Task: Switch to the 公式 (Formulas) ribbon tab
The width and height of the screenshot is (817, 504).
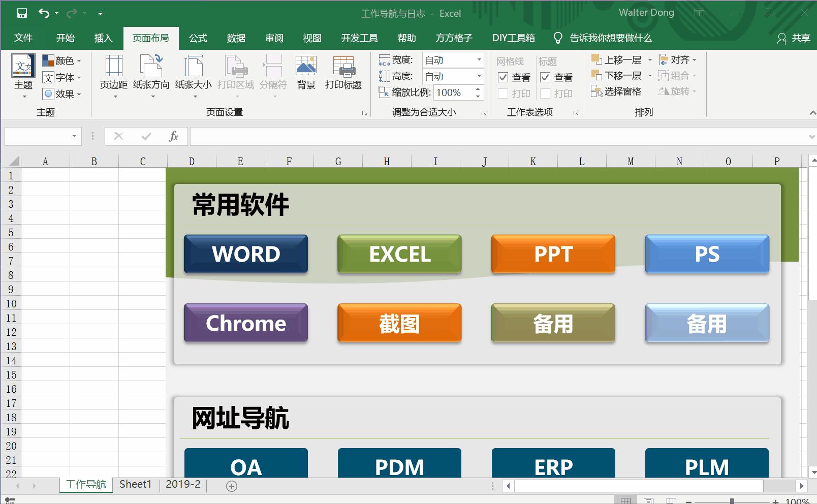Action: (198, 38)
